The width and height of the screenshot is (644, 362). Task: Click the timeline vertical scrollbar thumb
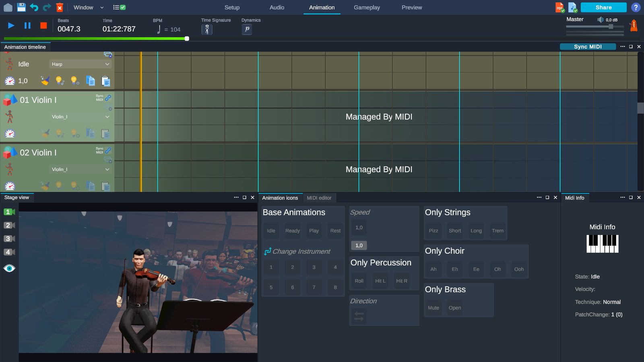pyautogui.click(x=640, y=108)
